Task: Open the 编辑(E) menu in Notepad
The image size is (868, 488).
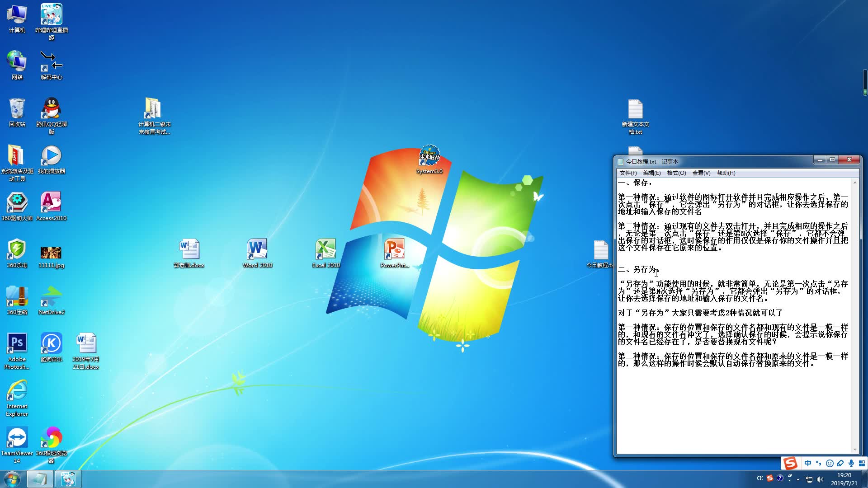Action: (x=652, y=173)
